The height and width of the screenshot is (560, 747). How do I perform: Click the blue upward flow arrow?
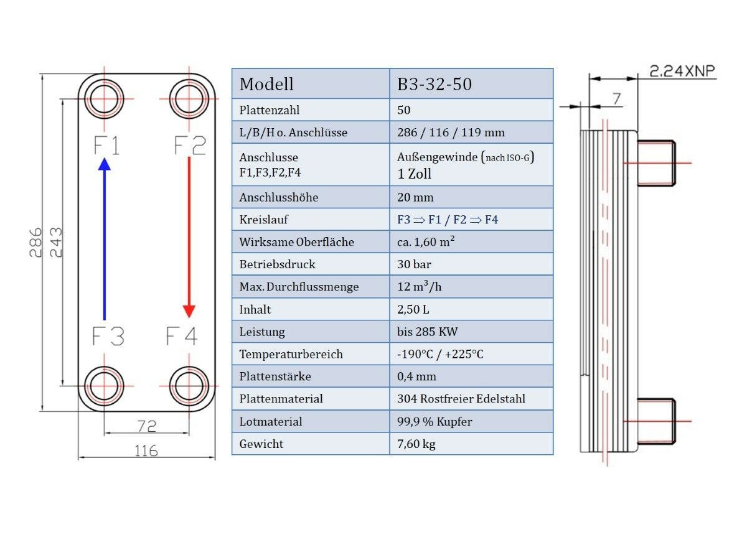click(105, 239)
